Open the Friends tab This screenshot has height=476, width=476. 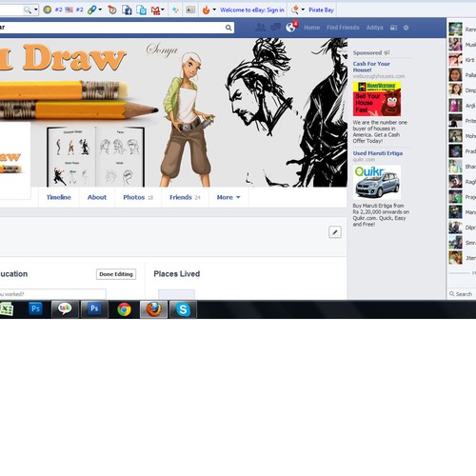(x=185, y=197)
